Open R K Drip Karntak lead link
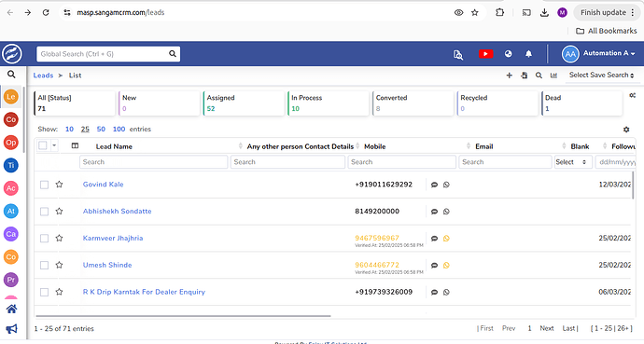644x344 pixels. [x=144, y=292]
